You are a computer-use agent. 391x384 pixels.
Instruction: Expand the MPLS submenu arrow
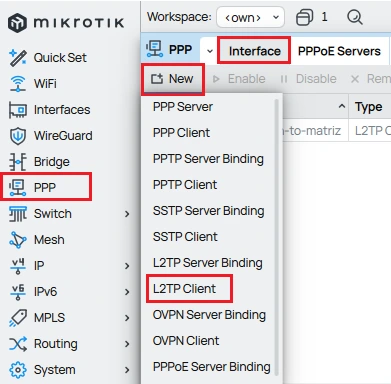tap(127, 318)
